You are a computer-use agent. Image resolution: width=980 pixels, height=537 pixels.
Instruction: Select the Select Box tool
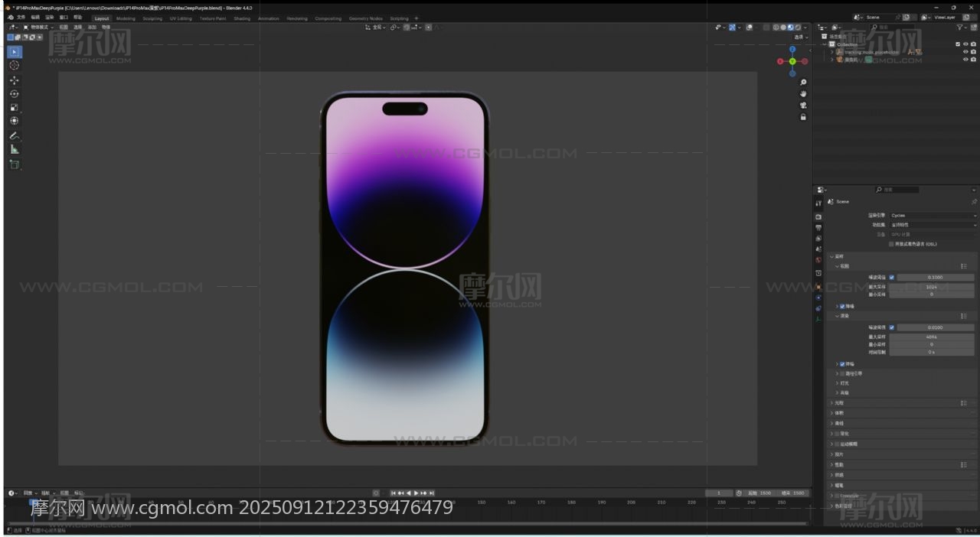[15, 52]
